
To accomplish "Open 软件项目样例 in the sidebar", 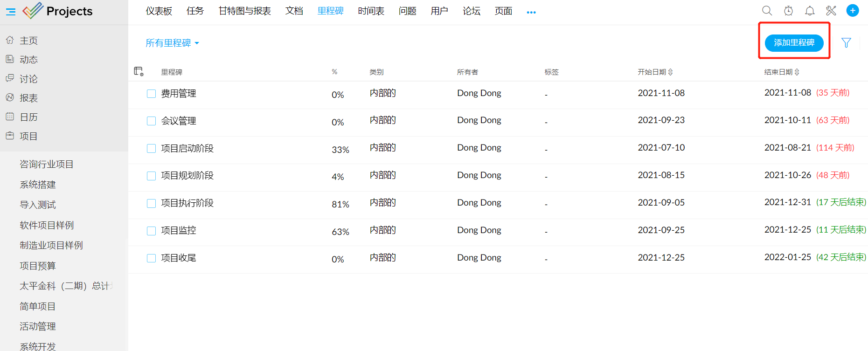I will tap(47, 225).
